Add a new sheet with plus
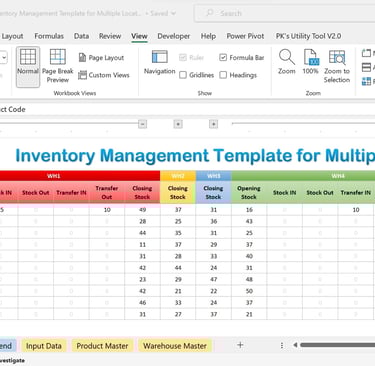 point(240,345)
